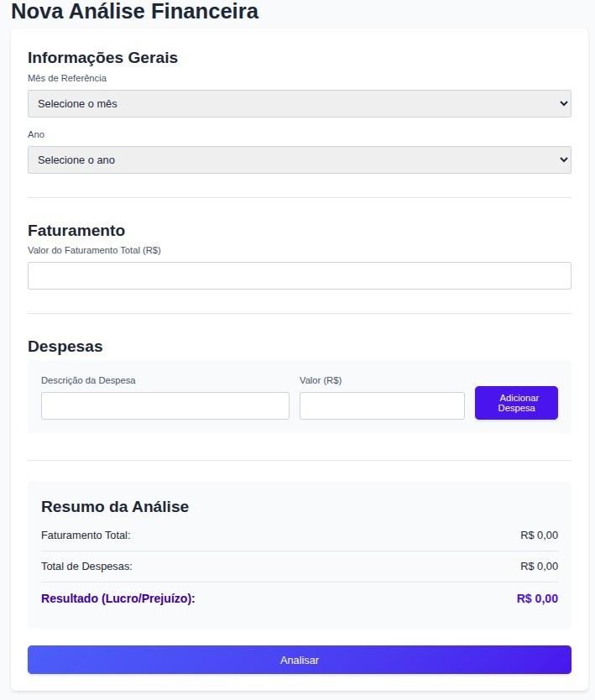The width and height of the screenshot is (595, 700).
Task: Click the 'Valor do Faturamento Total (R$)' label
Action: coord(94,250)
